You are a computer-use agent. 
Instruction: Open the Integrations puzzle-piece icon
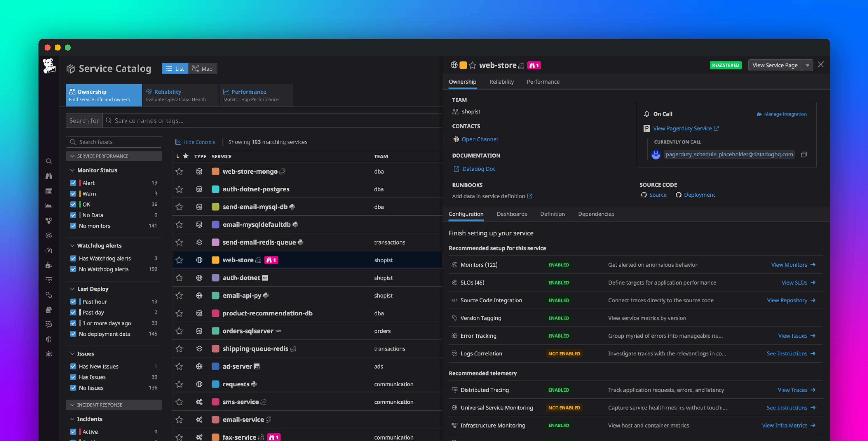click(x=49, y=265)
